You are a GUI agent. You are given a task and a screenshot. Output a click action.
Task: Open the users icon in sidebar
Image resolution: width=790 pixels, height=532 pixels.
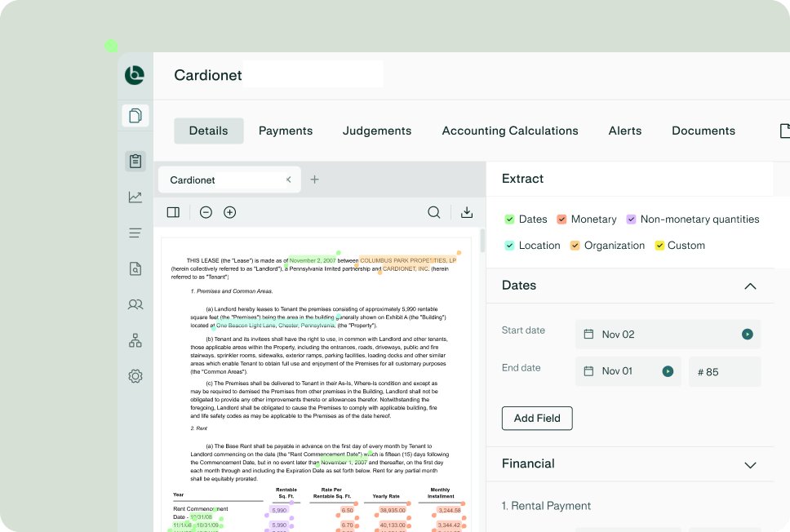pyautogui.click(x=135, y=304)
